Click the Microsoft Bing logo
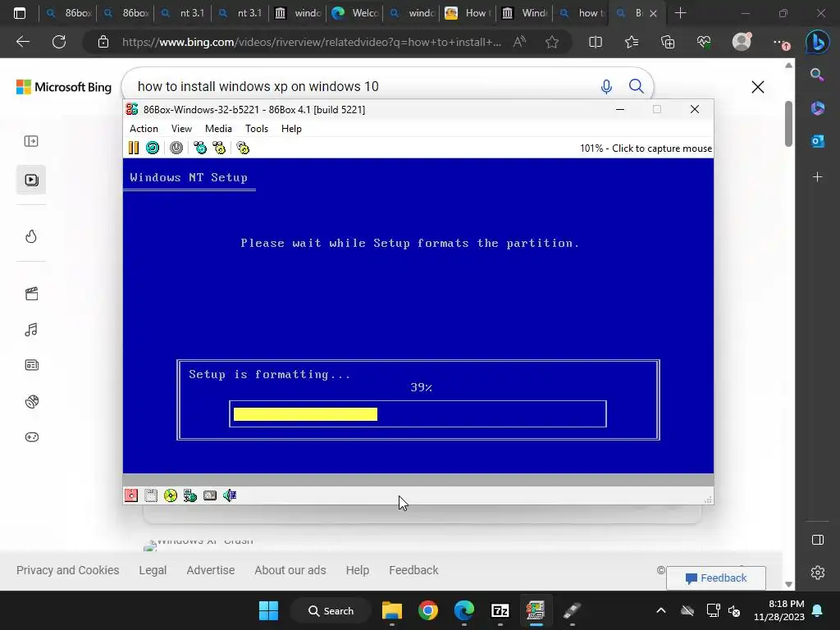The height and width of the screenshot is (630, 840). tap(64, 87)
